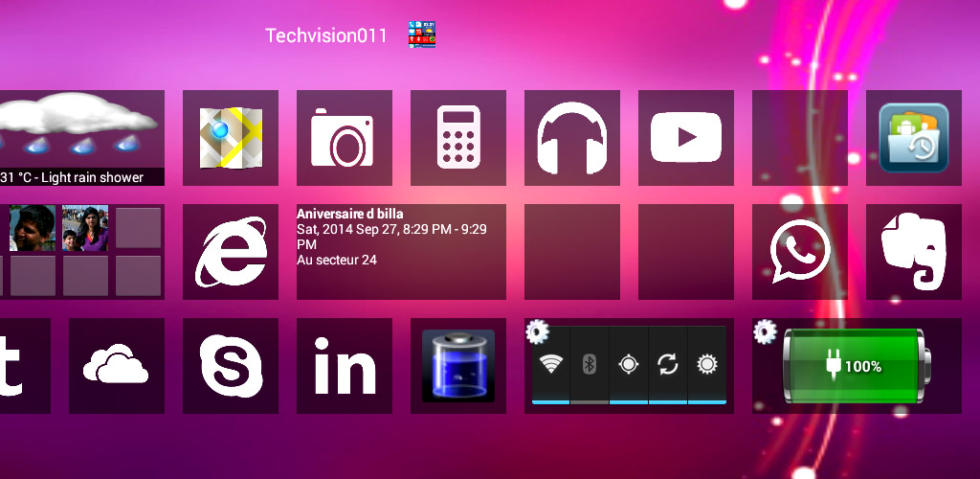Launch the WhatsApp tile
The height and width of the screenshot is (479, 980).
point(800,252)
